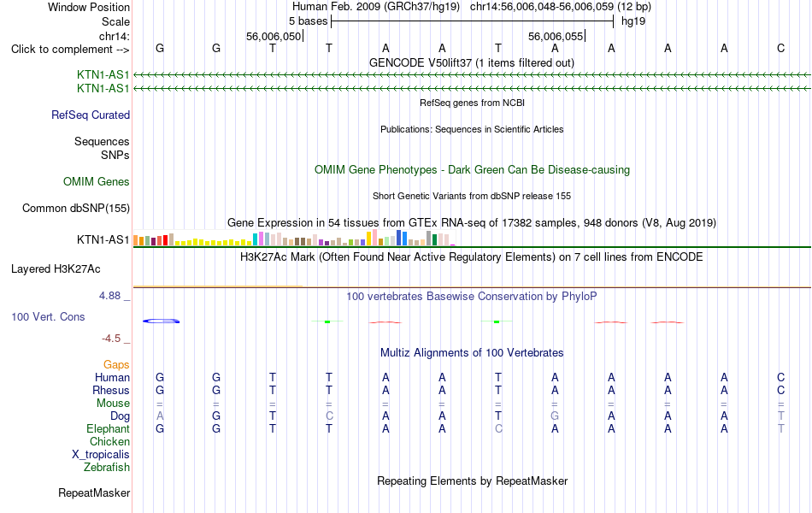Click the faded C in the Elephant row

498,429
